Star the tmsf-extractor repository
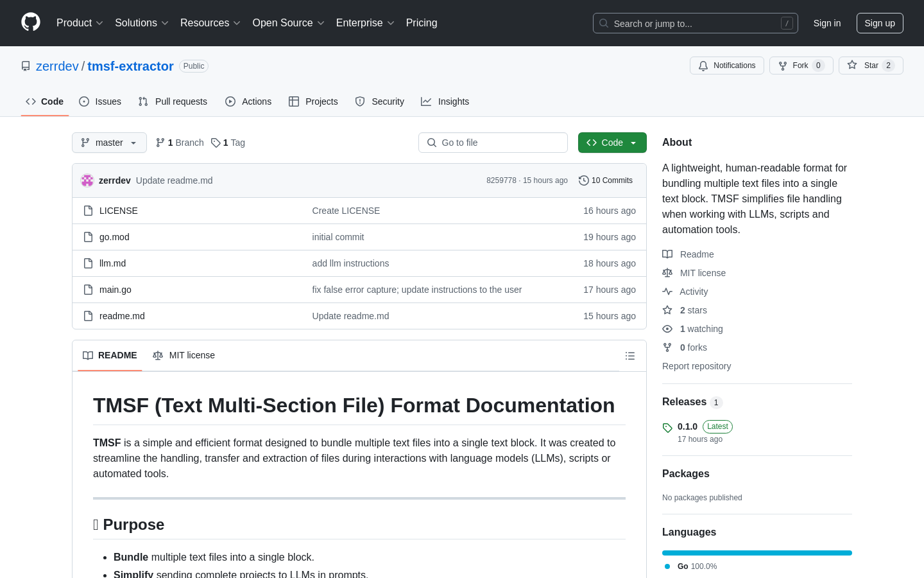 point(871,66)
